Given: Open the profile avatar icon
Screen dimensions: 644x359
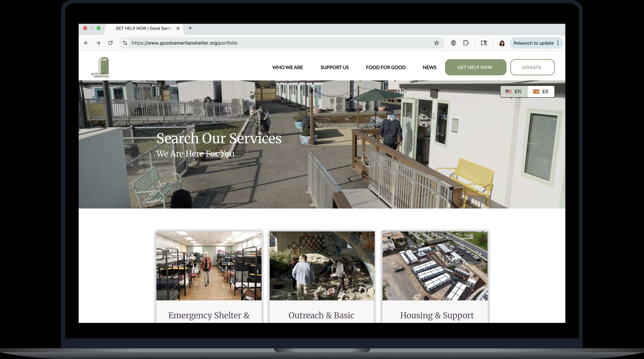Looking at the screenshot, I should (502, 43).
